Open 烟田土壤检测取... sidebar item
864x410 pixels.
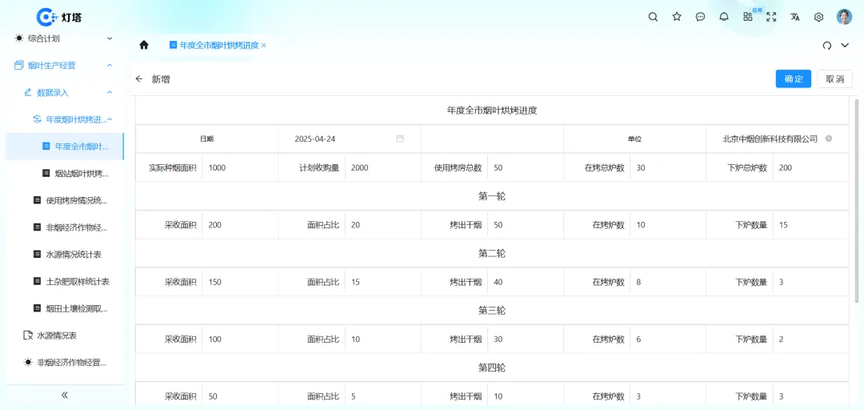click(x=65, y=308)
